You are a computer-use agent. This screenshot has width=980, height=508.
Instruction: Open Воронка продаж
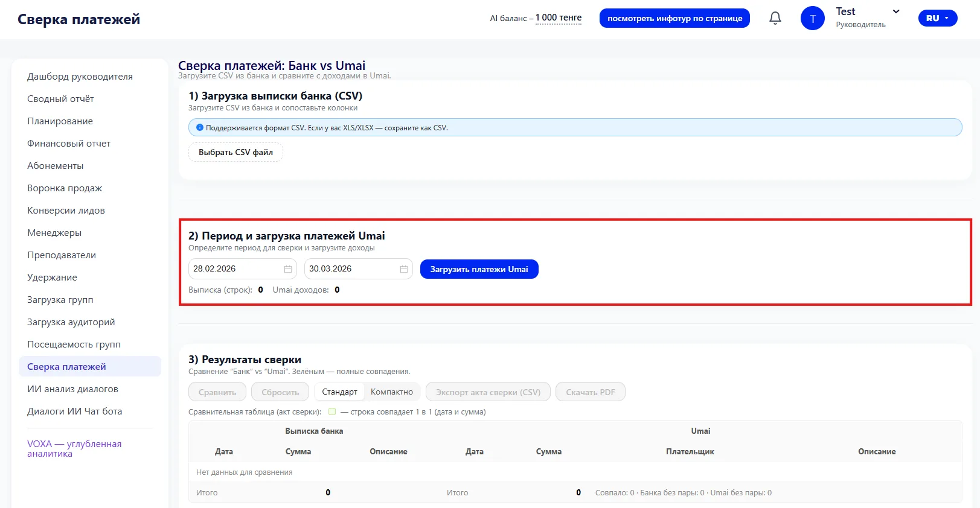tap(65, 188)
